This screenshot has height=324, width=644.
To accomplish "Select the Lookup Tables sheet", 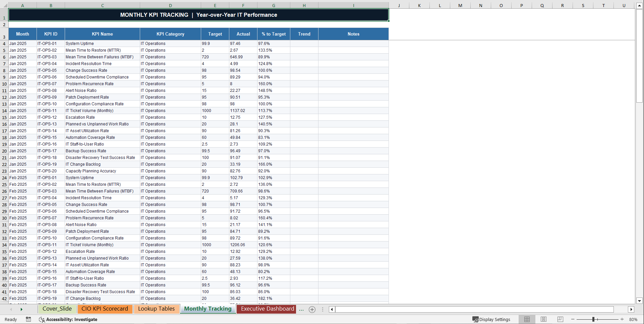I will tap(156, 309).
